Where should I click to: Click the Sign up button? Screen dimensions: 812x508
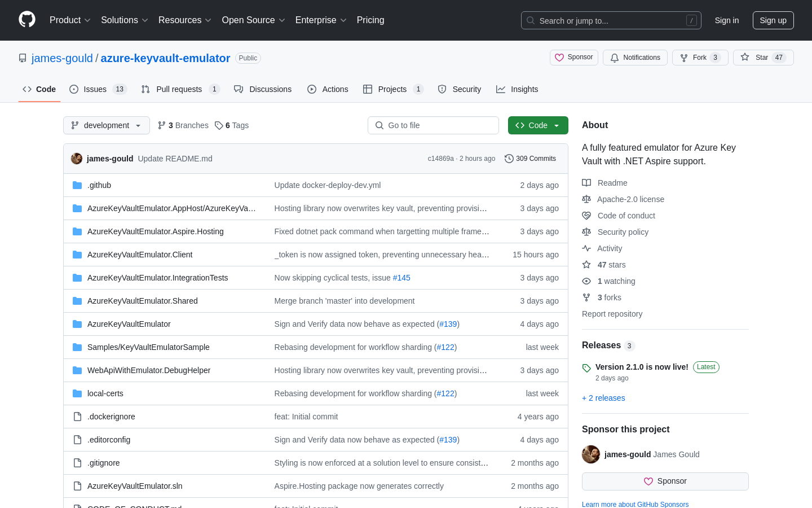tap(773, 20)
